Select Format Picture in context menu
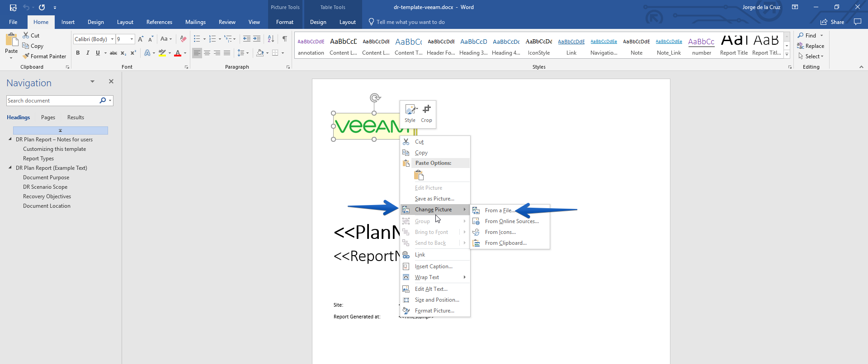 coord(435,311)
